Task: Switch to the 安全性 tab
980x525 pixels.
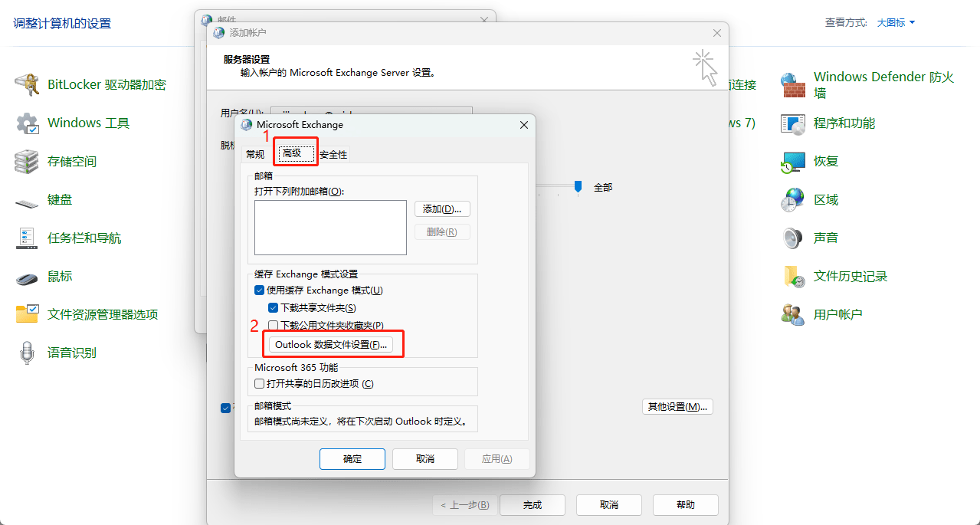Action: coord(333,154)
